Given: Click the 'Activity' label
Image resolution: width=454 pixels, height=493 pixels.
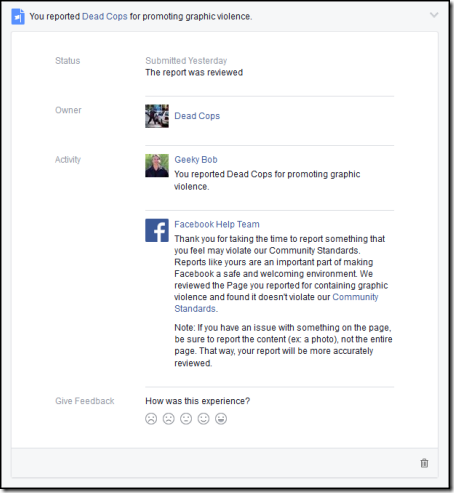Looking at the screenshot, I should pos(68,160).
